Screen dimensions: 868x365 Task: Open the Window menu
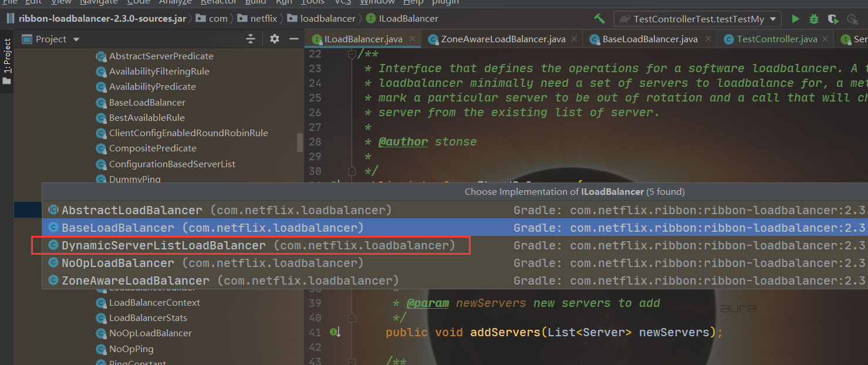[377, 2]
